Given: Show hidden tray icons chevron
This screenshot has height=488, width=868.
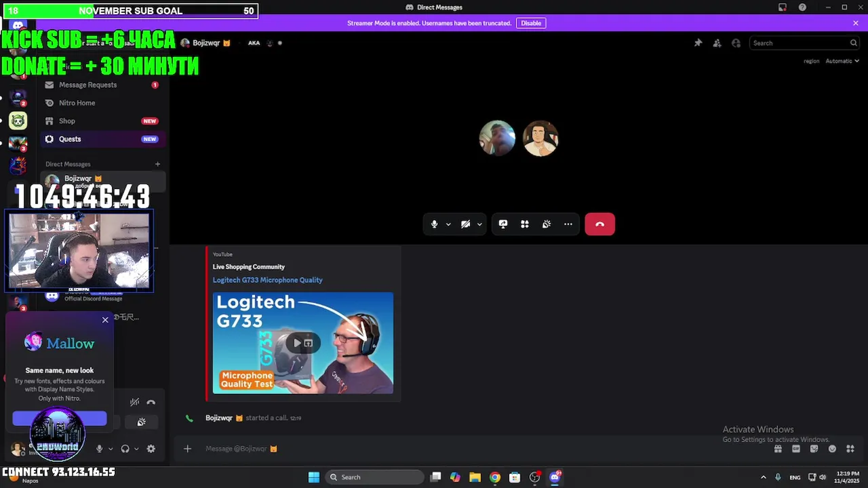Looking at the screenshot, I should pyautogui.click(x=763, y=477).
